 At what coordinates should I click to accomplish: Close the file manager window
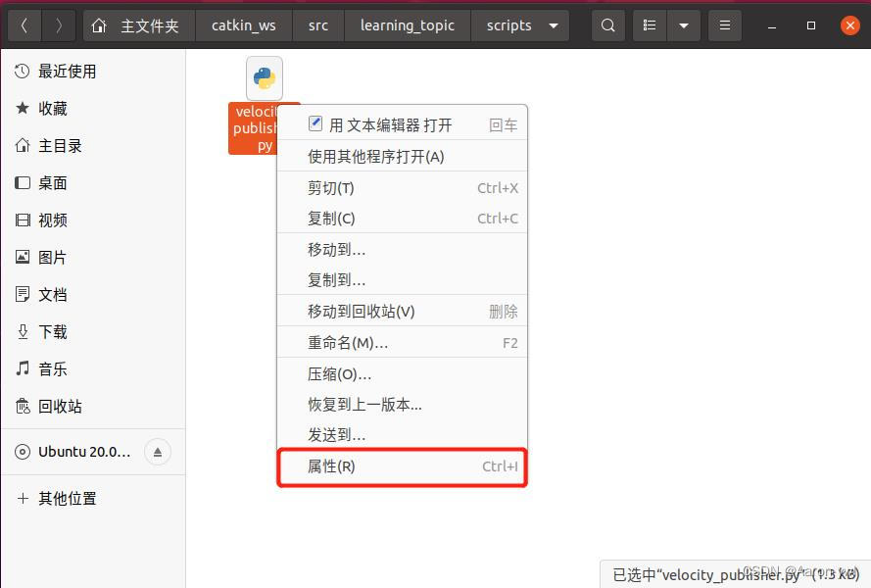(849, 25)
